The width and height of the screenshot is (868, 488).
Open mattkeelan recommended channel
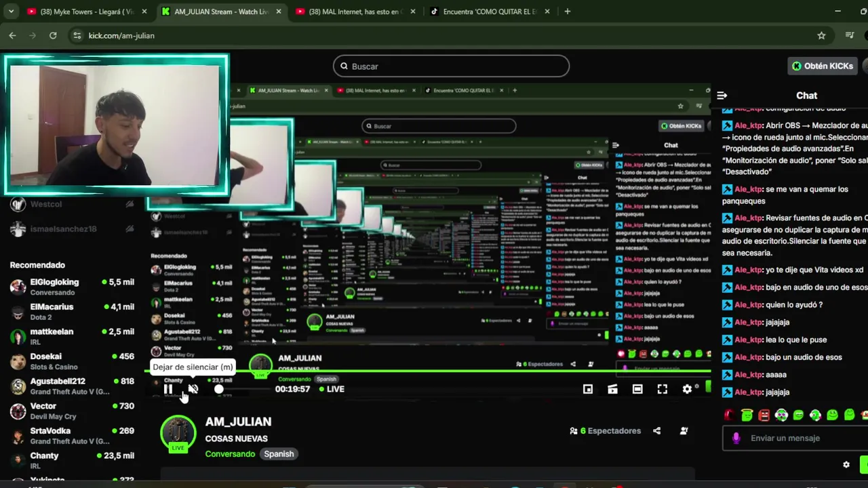pyautogui.click(x=71, y=337)
